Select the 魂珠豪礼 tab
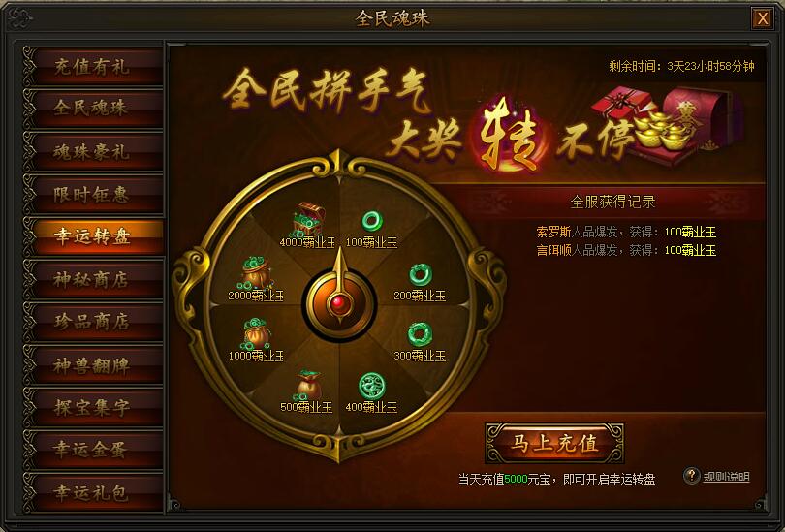Screen dimensions: 785x532 tap(93, 151)
